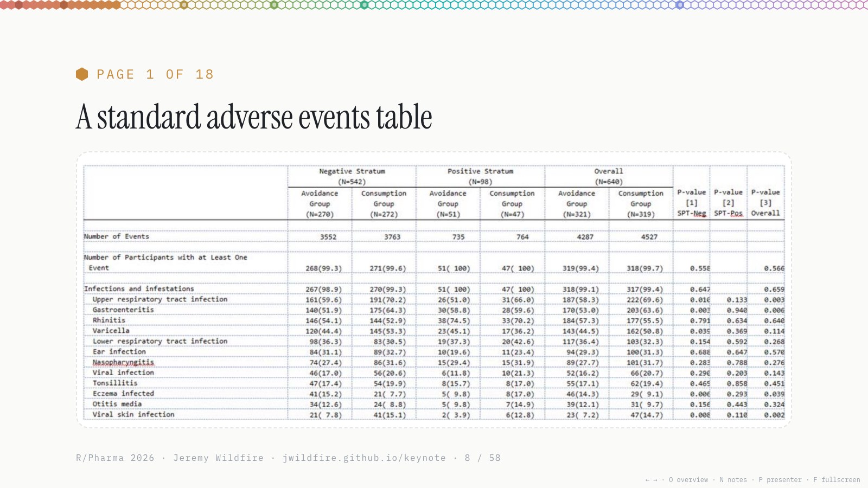Viewport: 868px width, 488px height.
Task: Click the 'Jeremy Wildfire' author name
Action: click(218, 458)
